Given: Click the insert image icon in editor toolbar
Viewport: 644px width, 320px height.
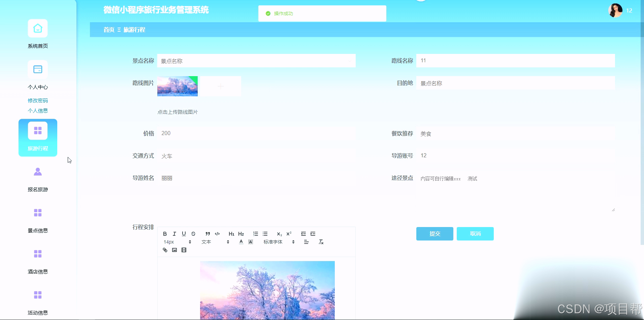Looking at the screenshot, I should pyautogui.click(x=174, y=250).
